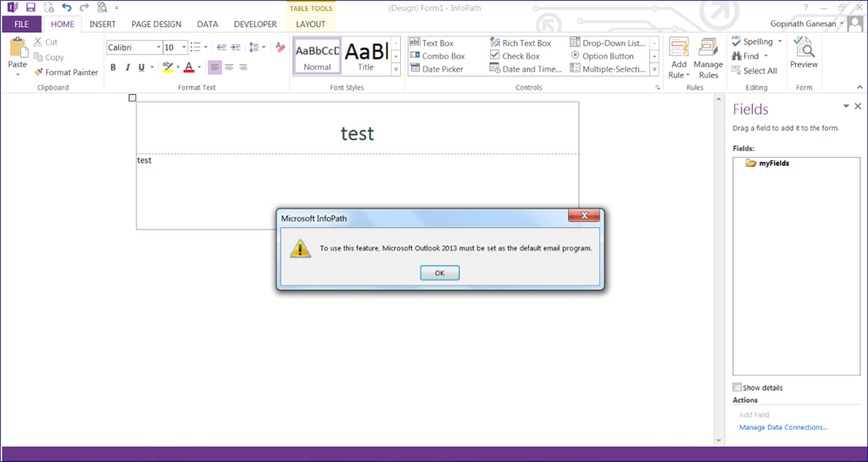Open the FILE tab
The image size is (868, 462).
point(21,25)
